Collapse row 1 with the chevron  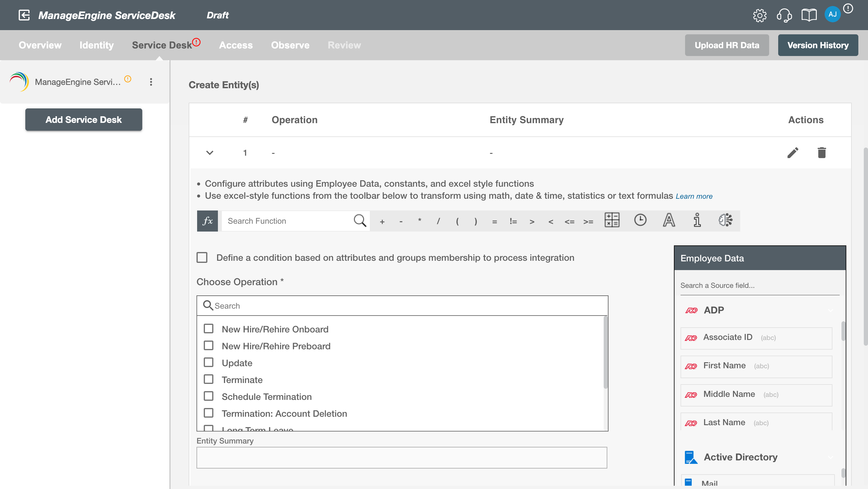[x=209, y=153]
